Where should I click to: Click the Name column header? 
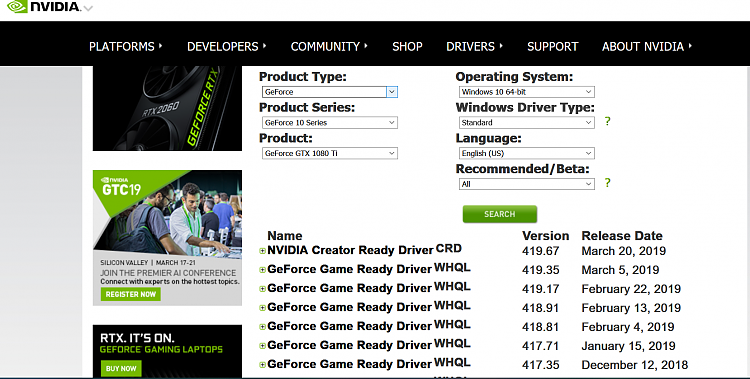[x=285, y=235]
